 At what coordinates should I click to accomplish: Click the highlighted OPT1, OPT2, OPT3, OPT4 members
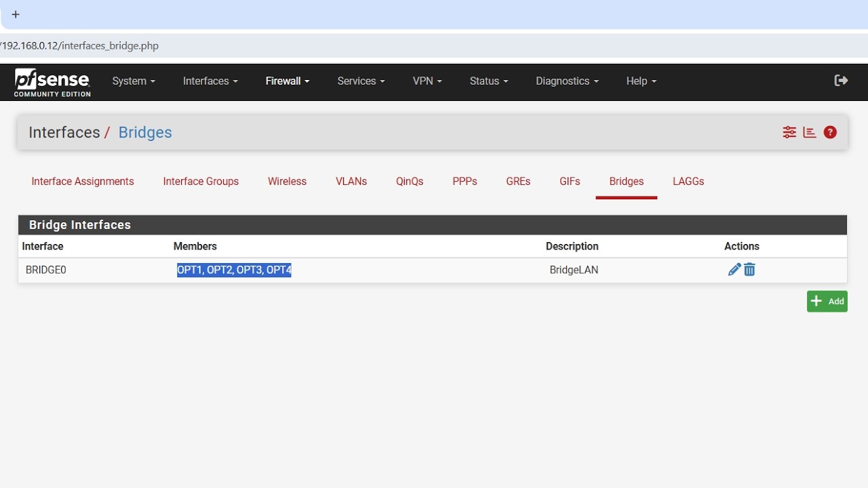(x=234, y=270)
